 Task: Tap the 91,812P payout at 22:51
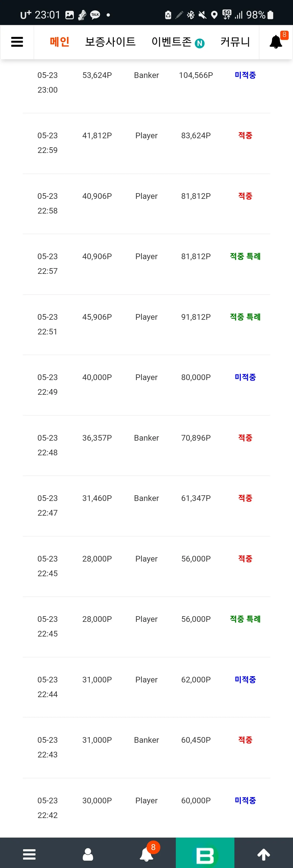196,317
